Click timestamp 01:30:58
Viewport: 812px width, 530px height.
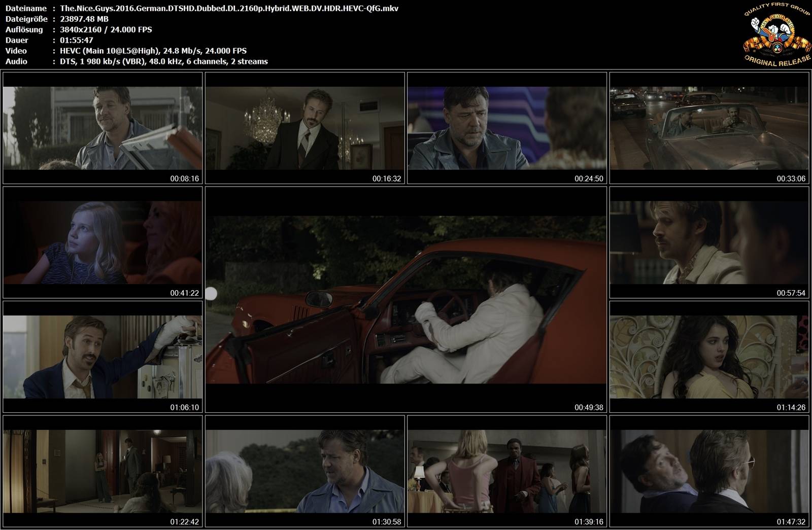pos(387,522)
